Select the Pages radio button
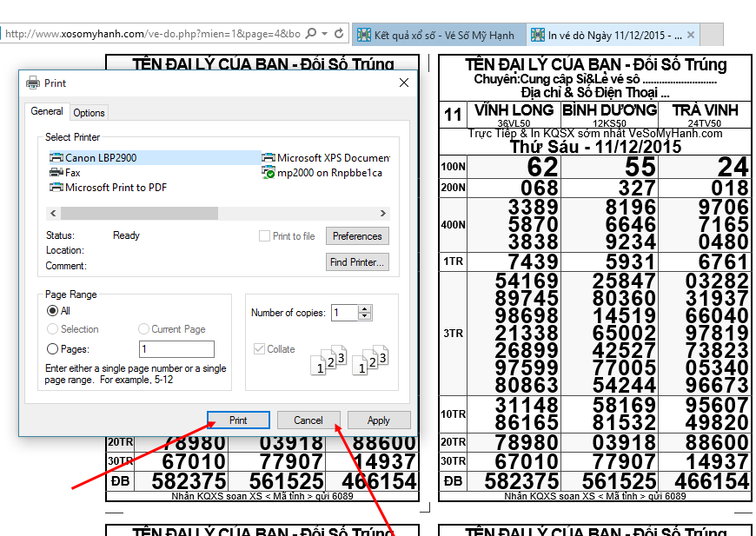 tap(52, 349)
